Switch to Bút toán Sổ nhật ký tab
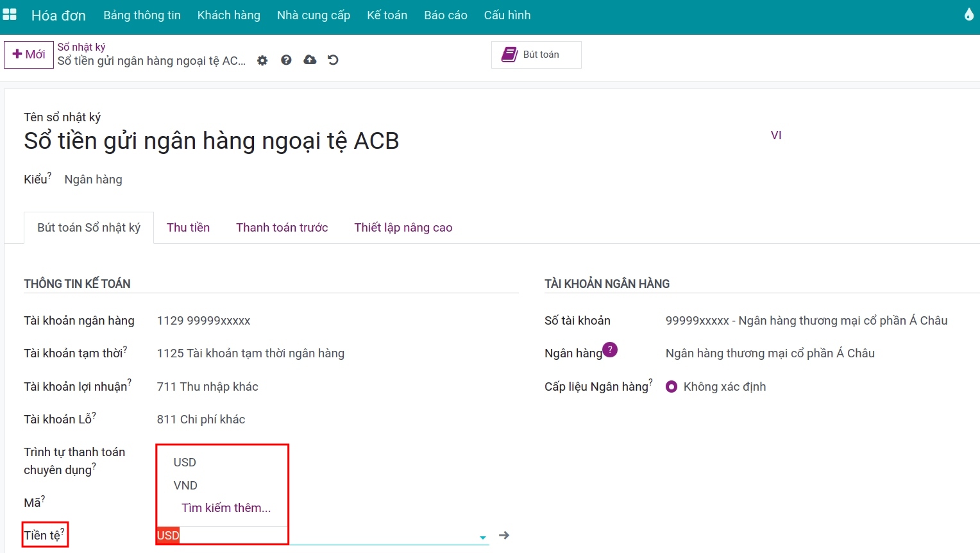The height and width of the screenshot is (553, 980). point(89,228)
